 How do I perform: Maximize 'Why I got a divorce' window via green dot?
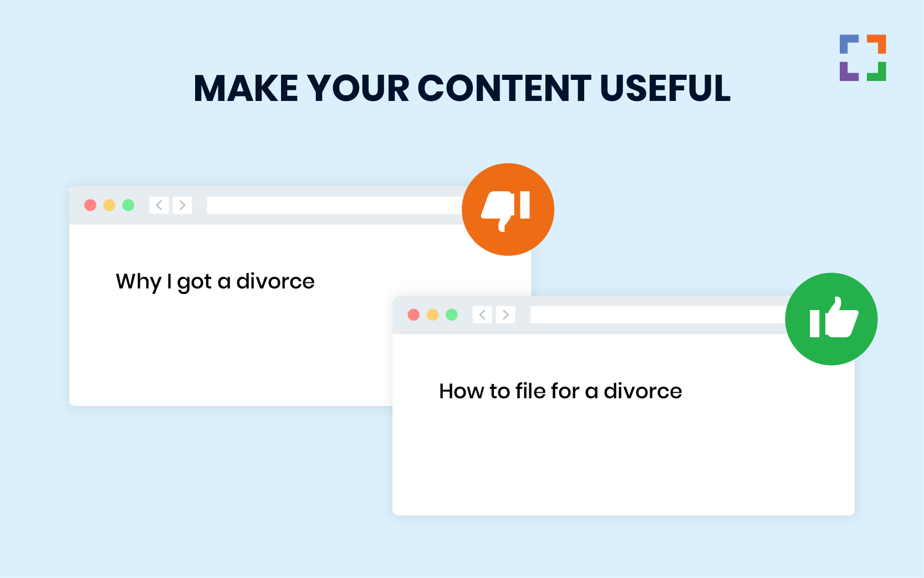click(x=129, y=205)
